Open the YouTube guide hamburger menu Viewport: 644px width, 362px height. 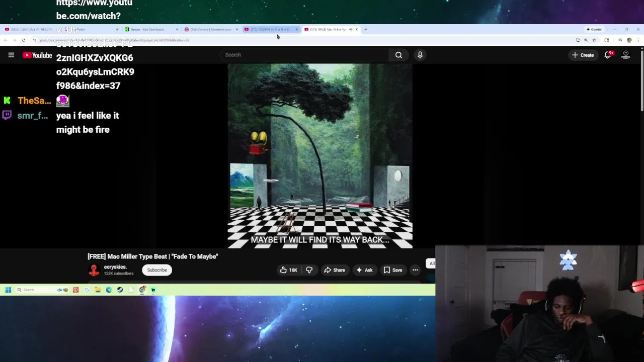coord(11,55)
